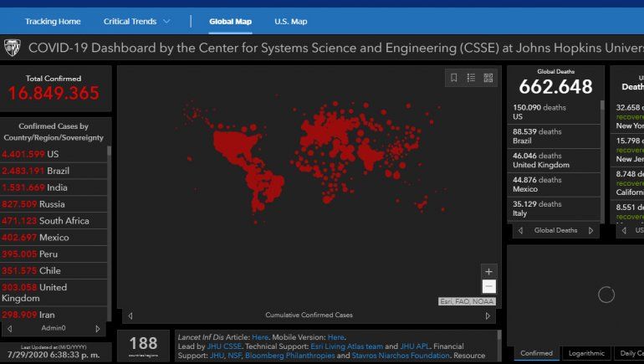Show the map legend list icon
The width and height of the screenshot is (644, 364).
click(471, 78)
